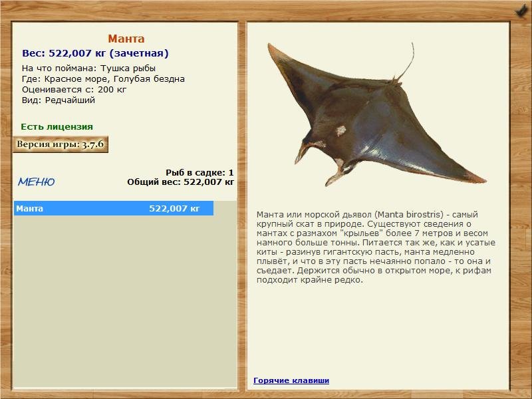Click the manta ray picture

pyautogui.click(x=376, y=114)
